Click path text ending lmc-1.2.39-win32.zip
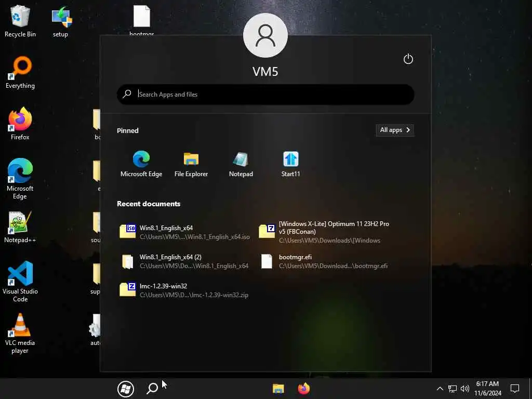The width and height of the screenshot is (532, 399). 194,295
